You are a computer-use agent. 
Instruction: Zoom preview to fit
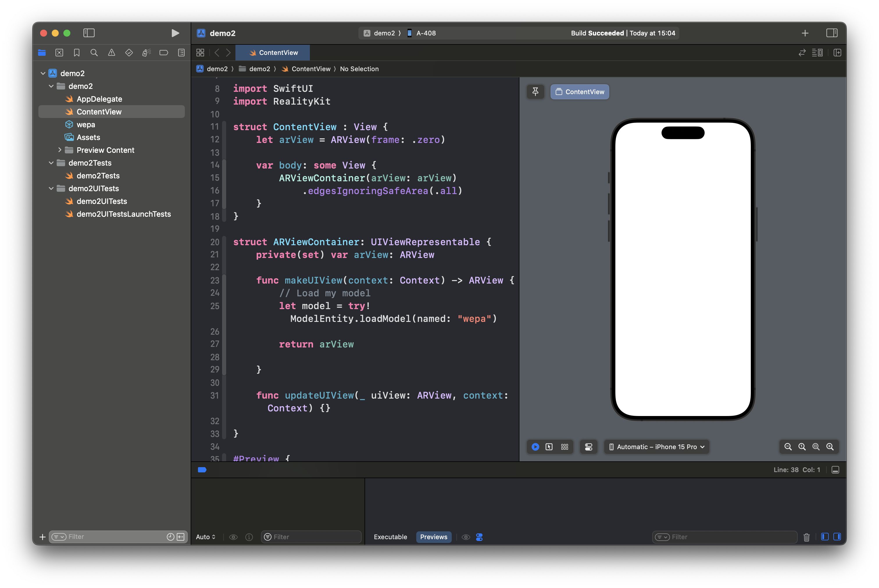click(816, 447)
